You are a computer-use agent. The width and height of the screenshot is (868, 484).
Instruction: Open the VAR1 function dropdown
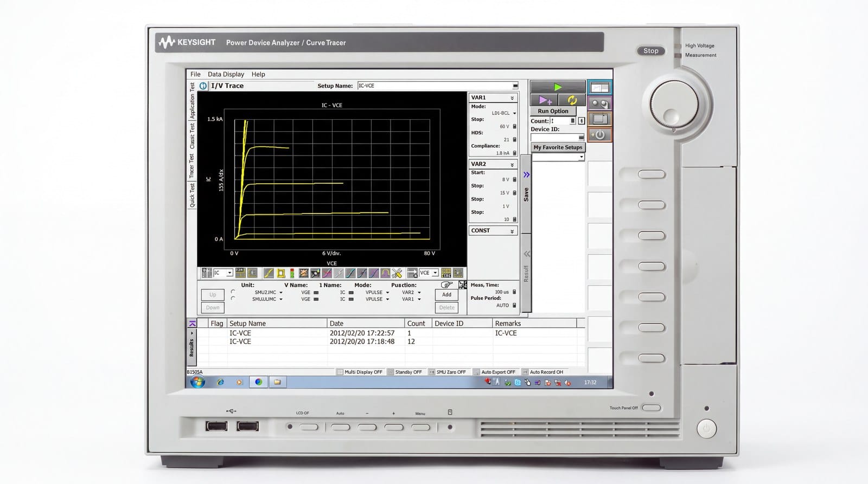pos(419,299)
